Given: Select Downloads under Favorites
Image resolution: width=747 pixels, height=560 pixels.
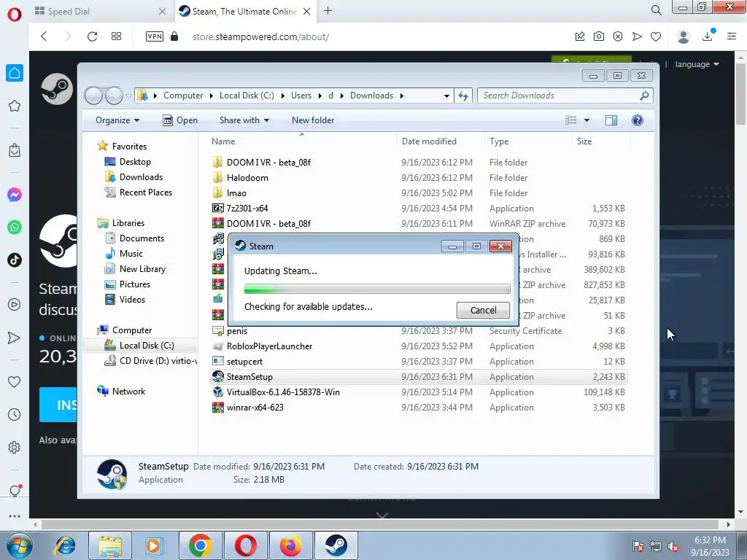Looking at the screenshot, I should click(x=141, y=176).
